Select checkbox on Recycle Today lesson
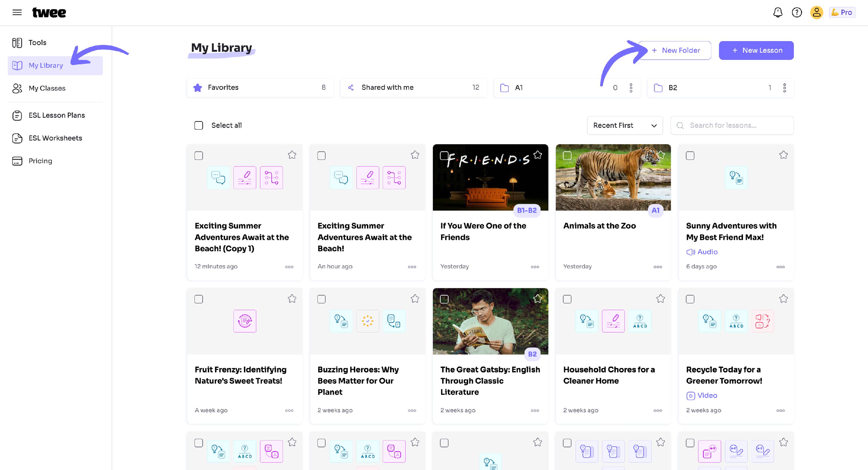This screenshot has width=868, height=470. pos(690,299)
